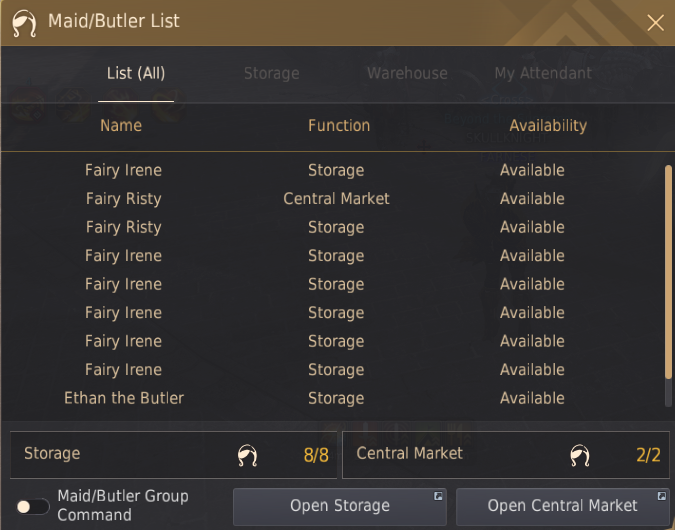675x530 pixels.
Task: Select the Ethan the Butler row
Action: click(x=331, y=398)
